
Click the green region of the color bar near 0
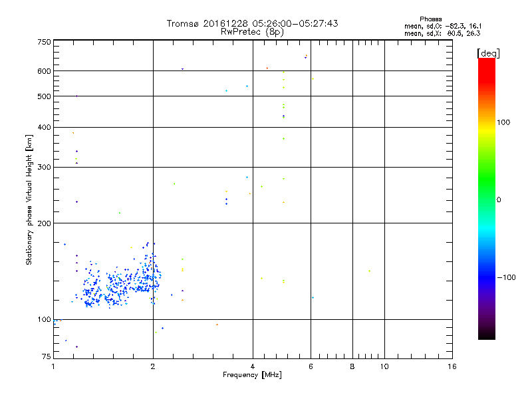487,190
